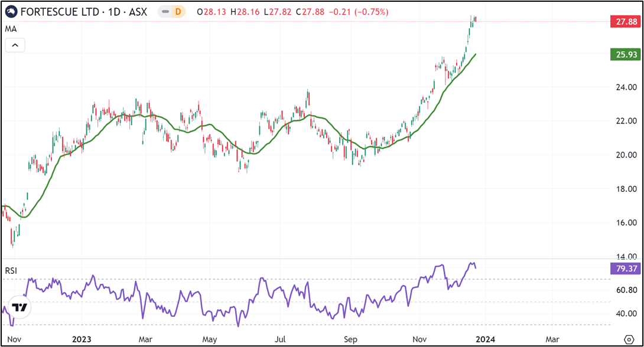Viewport: 644px width, 347px height.
Task: Click the O28.13 open price value
Action: click(212, 12)
